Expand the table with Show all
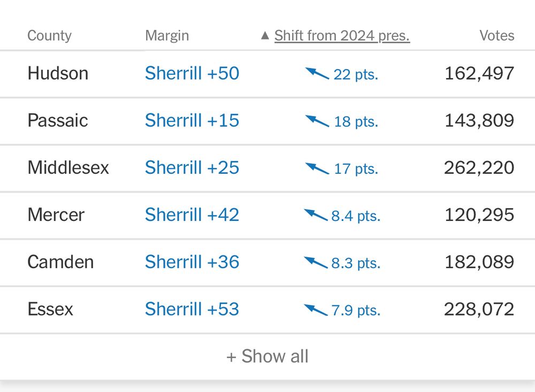Viewport: 535px width, 392px height. 267,356
